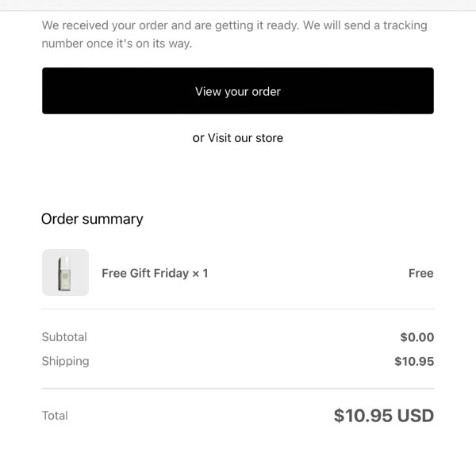
Task: Click the gray bar at the page top
Action: [x=238, y=6]
